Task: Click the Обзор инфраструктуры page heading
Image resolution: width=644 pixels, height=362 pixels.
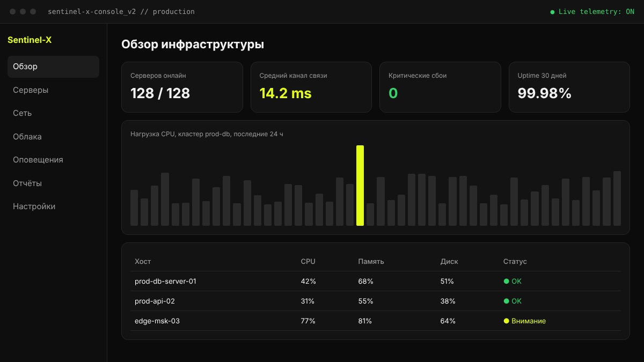Action: (193, 45)
